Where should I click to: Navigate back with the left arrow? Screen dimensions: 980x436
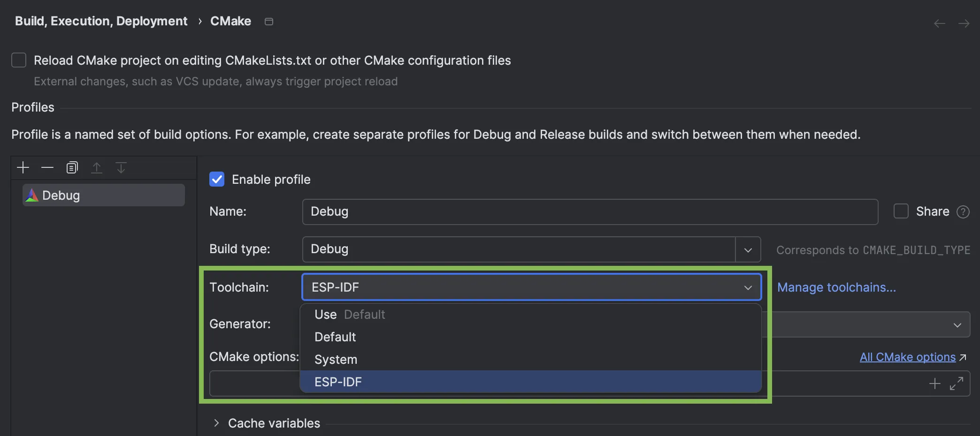pyautogui.click(x=939, y=23)
